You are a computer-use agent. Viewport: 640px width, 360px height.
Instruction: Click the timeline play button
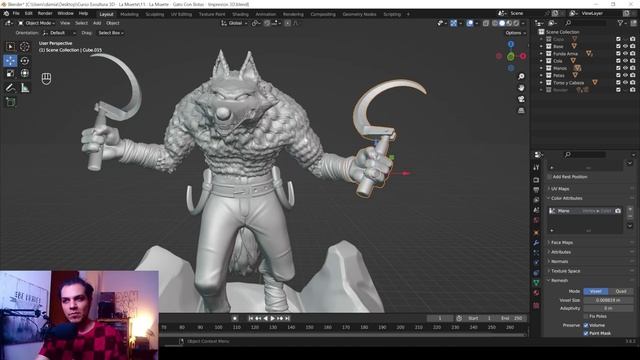coord(273,318)
